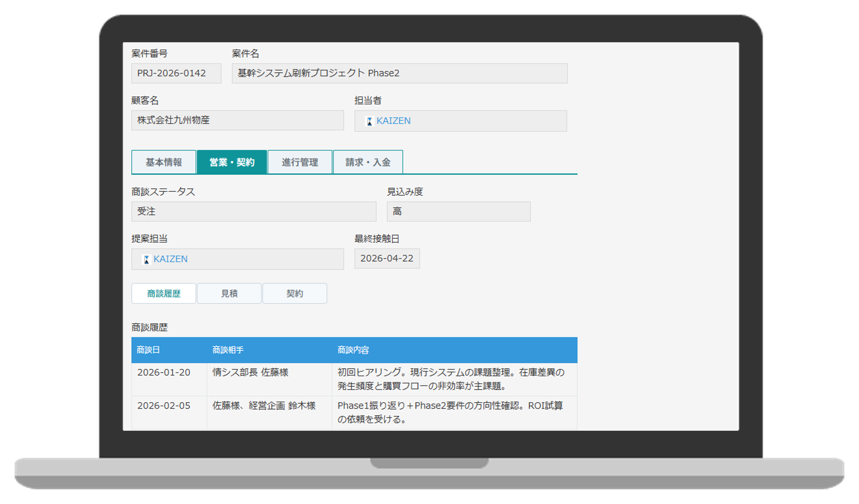Go to the 請求・入金 tab
859x504 pixels.
(x=368, y=162)
